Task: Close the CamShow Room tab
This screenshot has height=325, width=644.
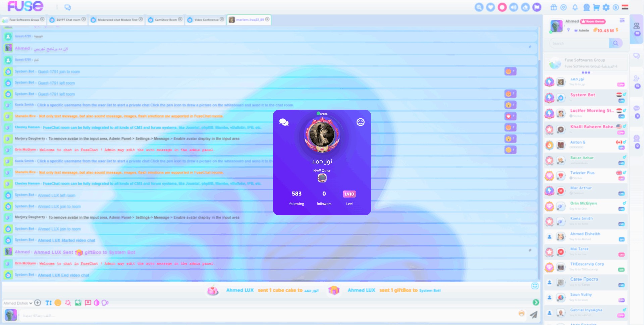Action: click(x=180, y=19)
